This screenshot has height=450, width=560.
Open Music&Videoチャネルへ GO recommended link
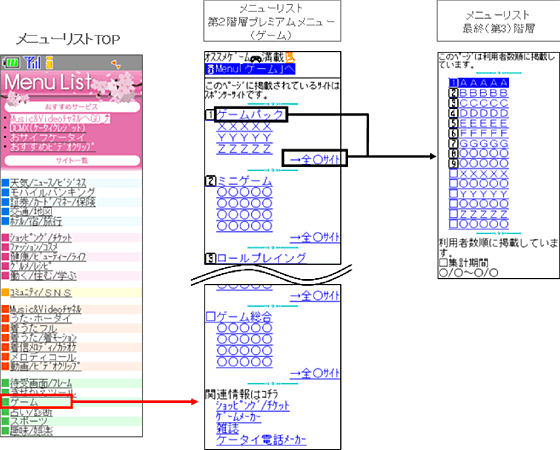coord(60,119)
